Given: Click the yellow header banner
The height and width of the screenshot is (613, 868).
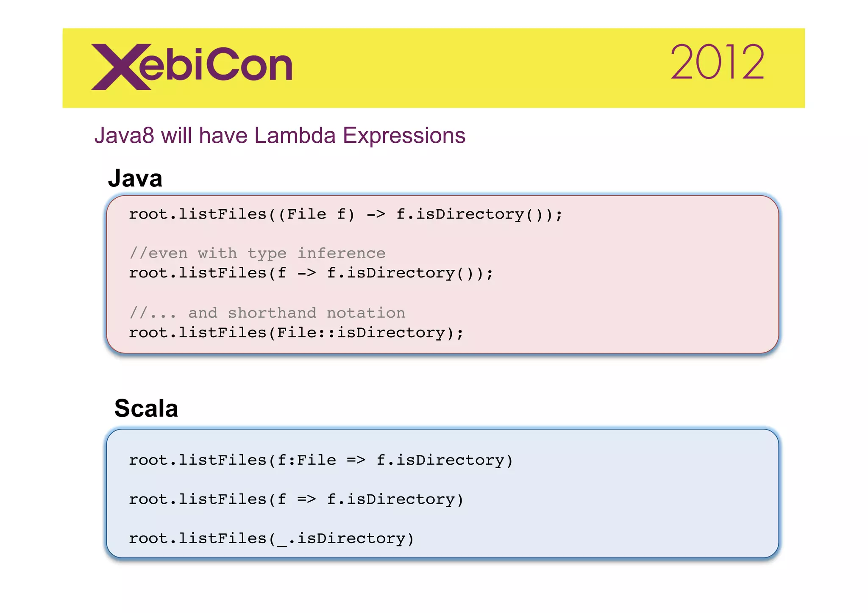Looking at the screenshot, I should click(x=466, y=68).
